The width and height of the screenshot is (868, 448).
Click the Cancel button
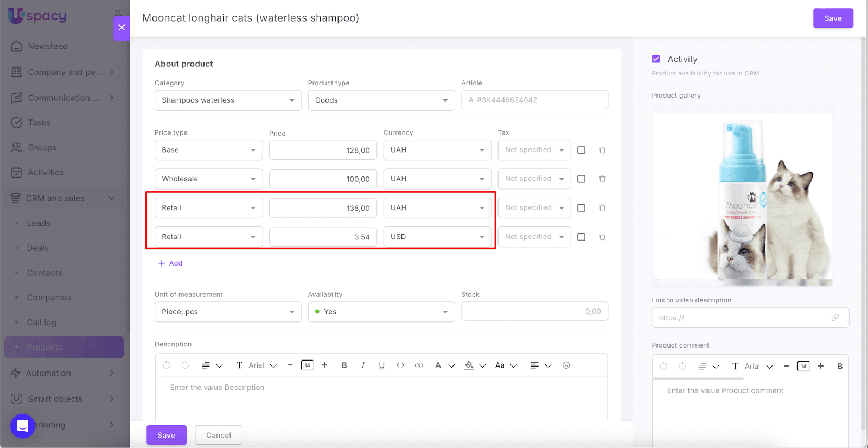pyautogui.click(x=219, y=435)
